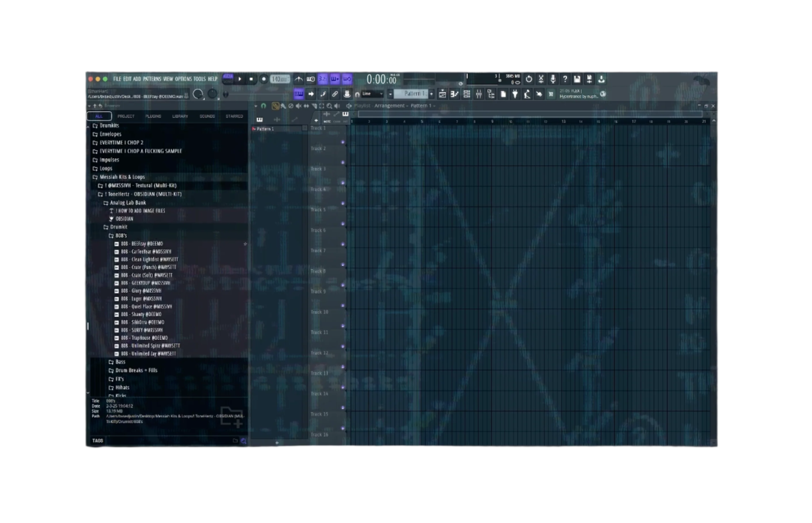
Task: Open the FILE menu
Action: [117, 79]
